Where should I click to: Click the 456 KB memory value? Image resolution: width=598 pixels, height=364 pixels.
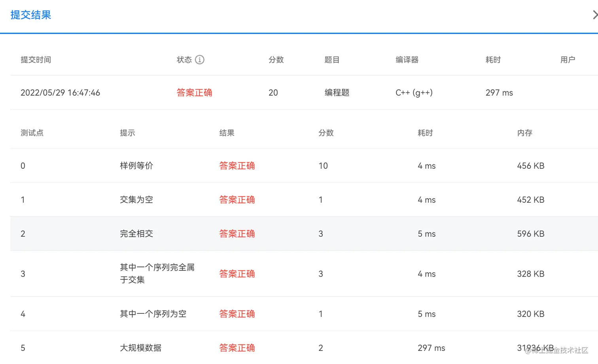coord(530,166)
